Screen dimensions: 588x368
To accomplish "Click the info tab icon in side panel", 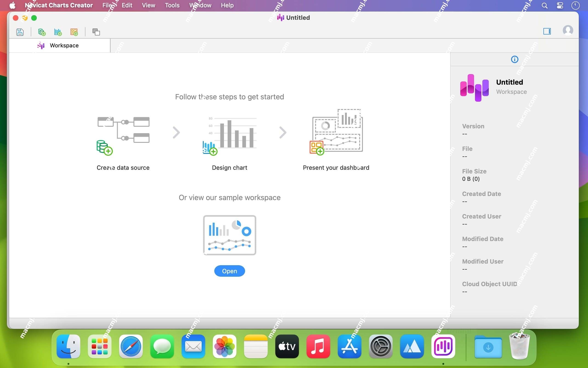I will point(514,59).
